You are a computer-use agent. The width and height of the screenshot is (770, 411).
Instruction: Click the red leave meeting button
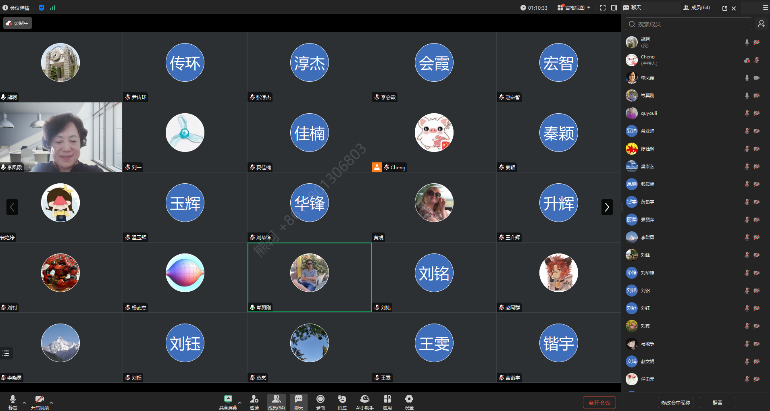(599, 402)
